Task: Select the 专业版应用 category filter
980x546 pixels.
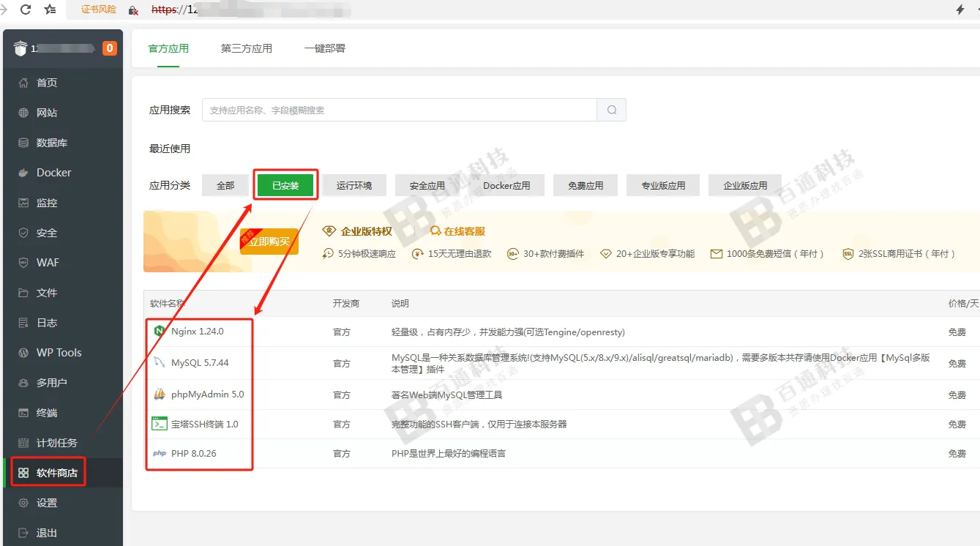Action: [x=663, y=185]
